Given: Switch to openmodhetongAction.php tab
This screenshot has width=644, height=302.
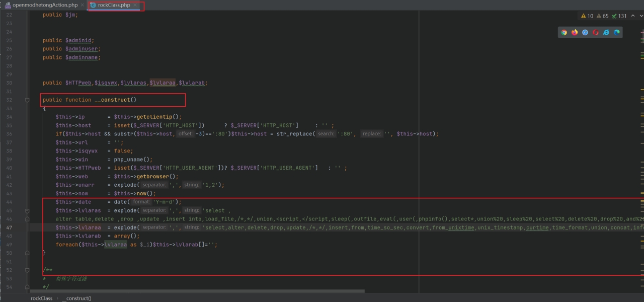Looking at the screenshot, I should pyautogui.click(x=45, y=5).
